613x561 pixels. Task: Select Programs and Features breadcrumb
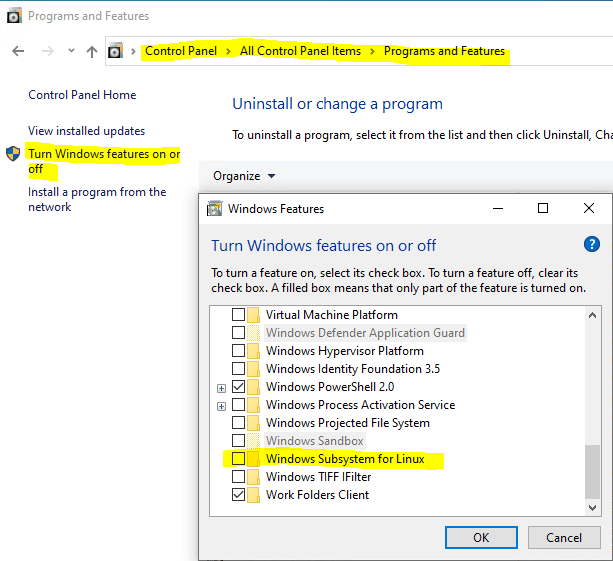pyautogui.click(x=444, y=51)
